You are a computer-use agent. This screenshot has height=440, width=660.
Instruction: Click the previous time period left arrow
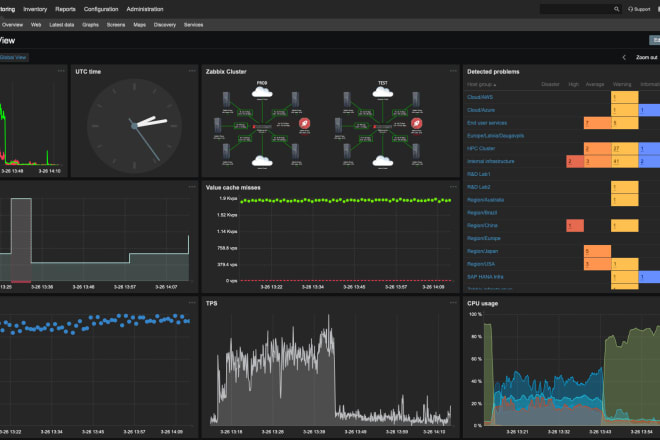pos(624,57)
